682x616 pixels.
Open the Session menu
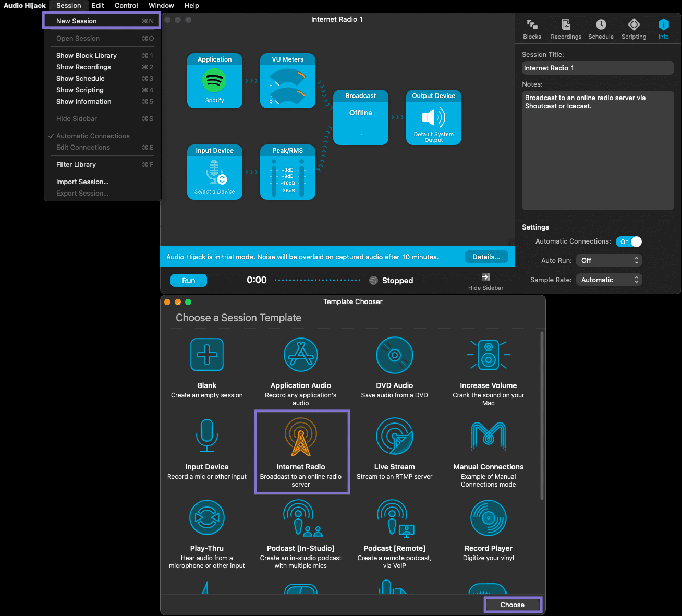click(69, 5)
